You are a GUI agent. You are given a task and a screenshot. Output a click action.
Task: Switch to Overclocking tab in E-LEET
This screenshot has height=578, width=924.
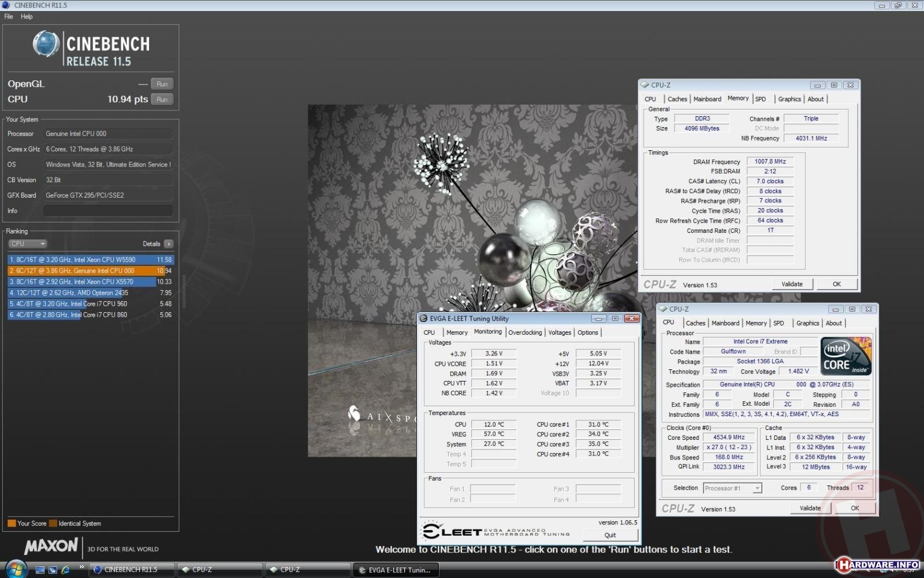(525, 332)
